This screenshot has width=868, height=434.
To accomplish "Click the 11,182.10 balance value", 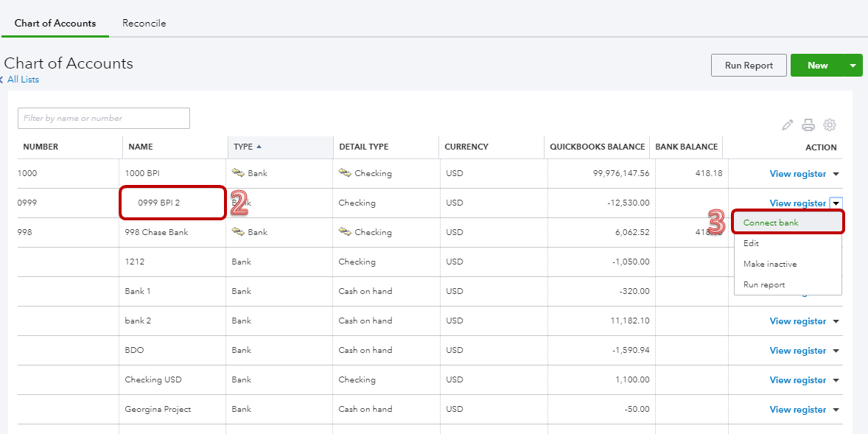I will point(631,321).
